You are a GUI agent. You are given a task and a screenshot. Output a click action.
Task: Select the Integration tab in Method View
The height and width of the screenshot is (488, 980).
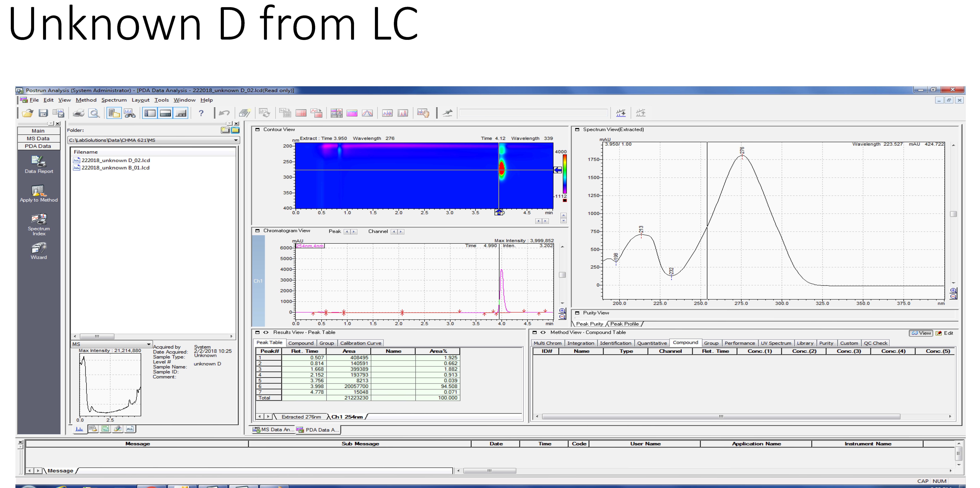tap(581, 343)
